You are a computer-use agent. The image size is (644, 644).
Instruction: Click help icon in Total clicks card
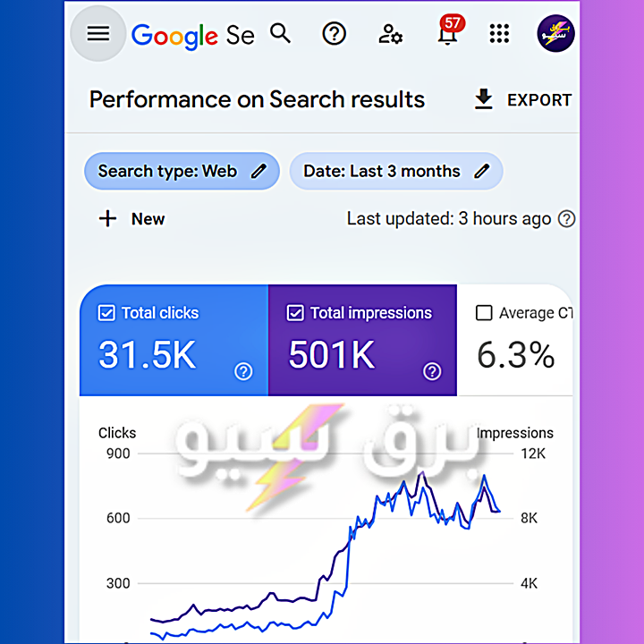(243, 371)
